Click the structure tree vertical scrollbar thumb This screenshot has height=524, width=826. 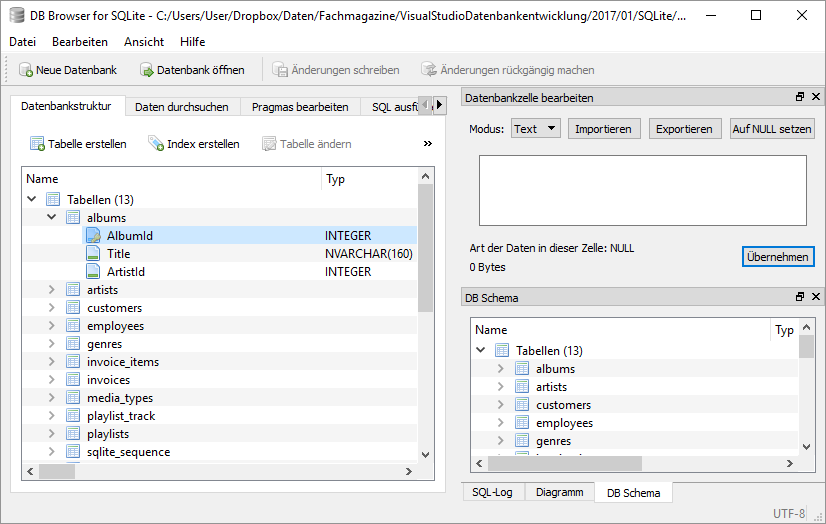pos(426,248)
